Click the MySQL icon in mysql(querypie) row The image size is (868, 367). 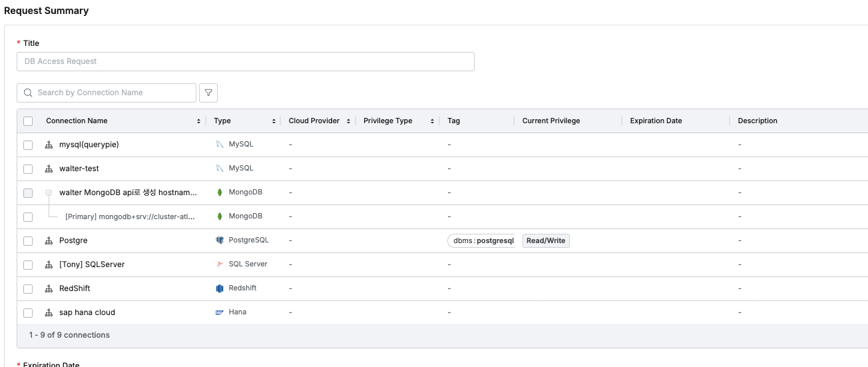point(220,145)
